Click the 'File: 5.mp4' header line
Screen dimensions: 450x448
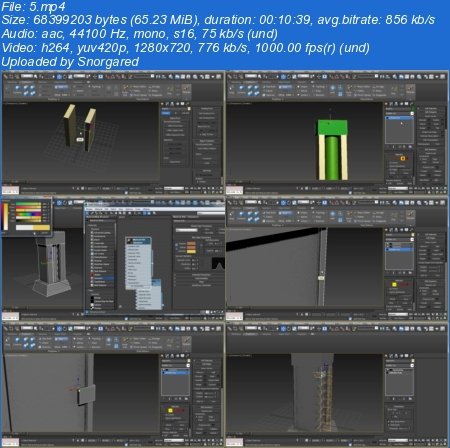pos(33,6)
